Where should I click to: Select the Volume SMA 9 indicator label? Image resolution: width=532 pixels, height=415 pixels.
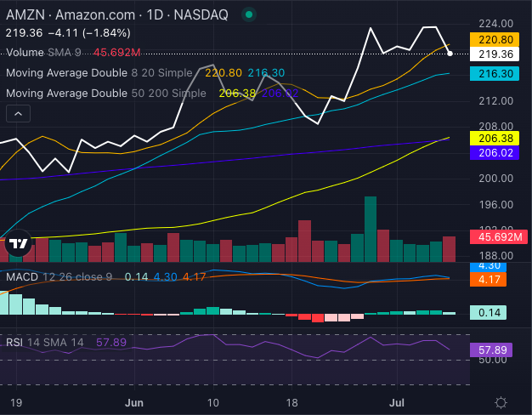[43, 52]
